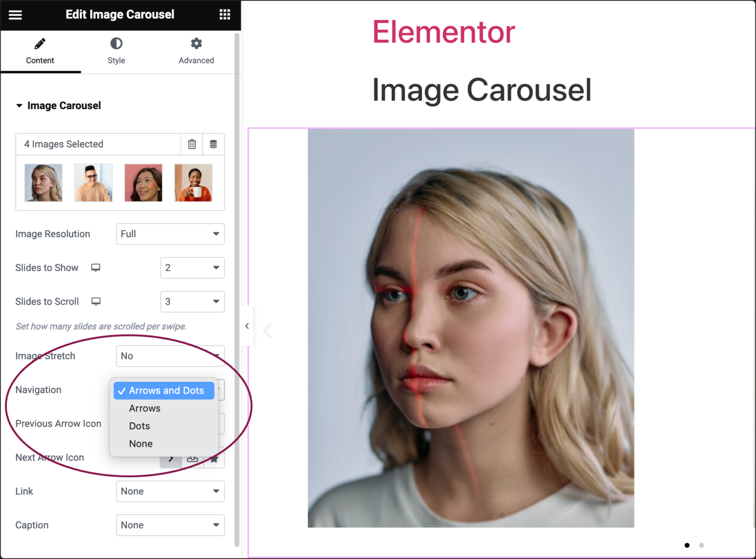Click the Style half-circle icon
Image resolution: width=756 pixels, height=559 pixels.
pos(116,43)
